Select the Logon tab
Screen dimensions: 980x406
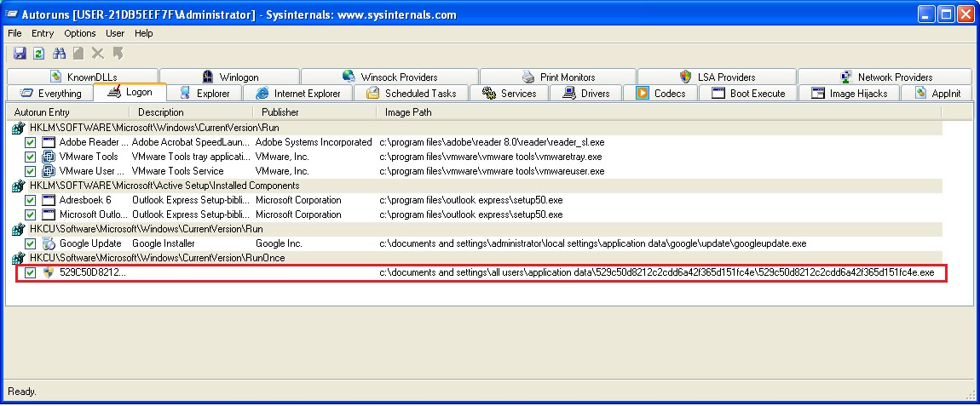tap(130, 92)
